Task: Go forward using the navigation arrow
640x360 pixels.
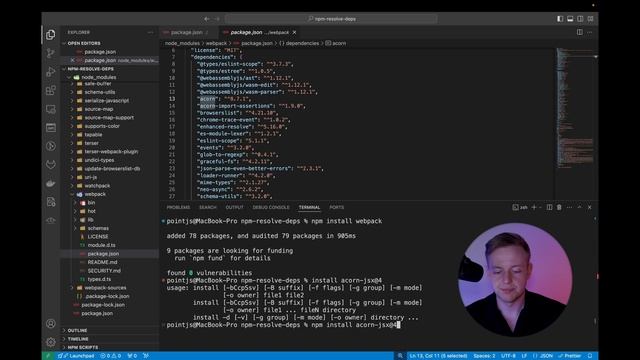Action: 217,19
